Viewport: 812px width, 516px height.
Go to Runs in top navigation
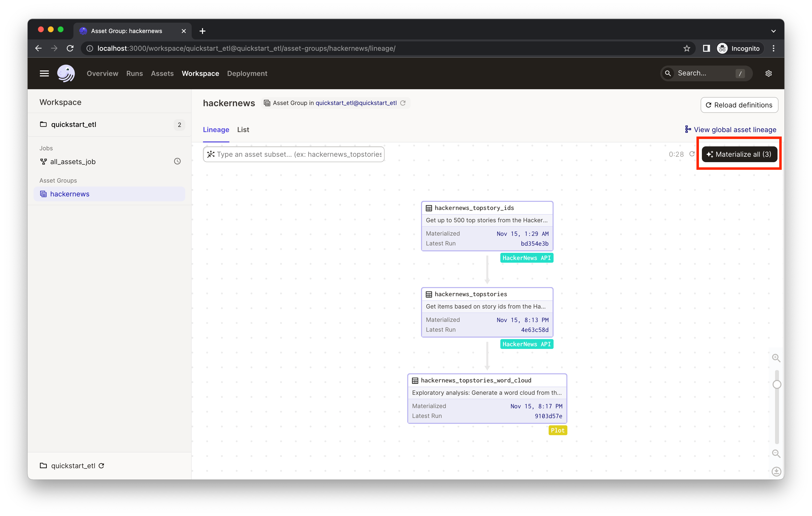(x=135, y=73)
